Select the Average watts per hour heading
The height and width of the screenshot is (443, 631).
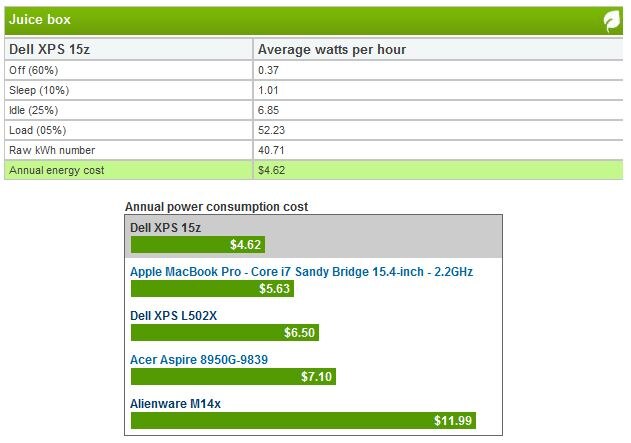click(332, 49)
